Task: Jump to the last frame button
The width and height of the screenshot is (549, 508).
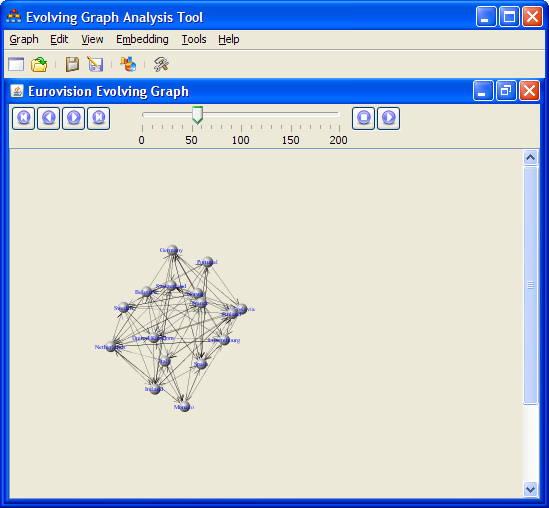Action: 98,118
